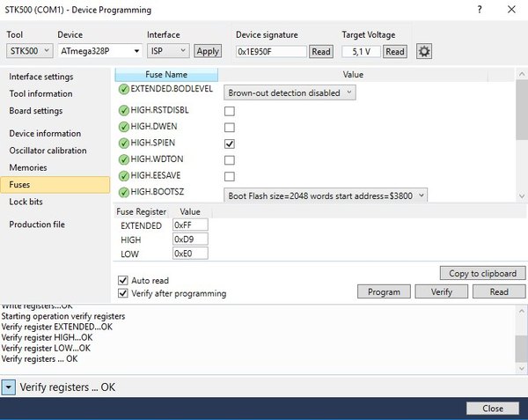
Task: Toggle the HIGH.RSTDISBL fuse checkbox
Action: click(230, 111)
